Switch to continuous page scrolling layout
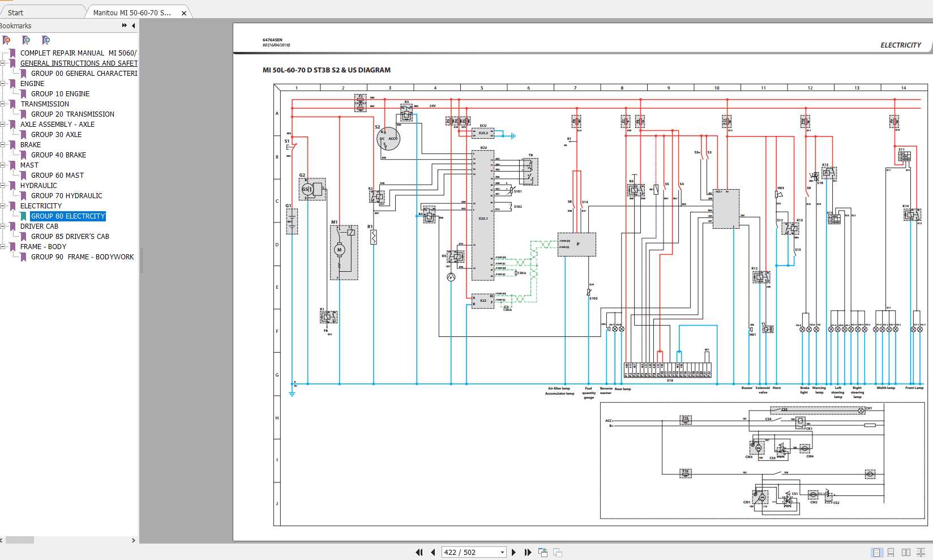 891,553
